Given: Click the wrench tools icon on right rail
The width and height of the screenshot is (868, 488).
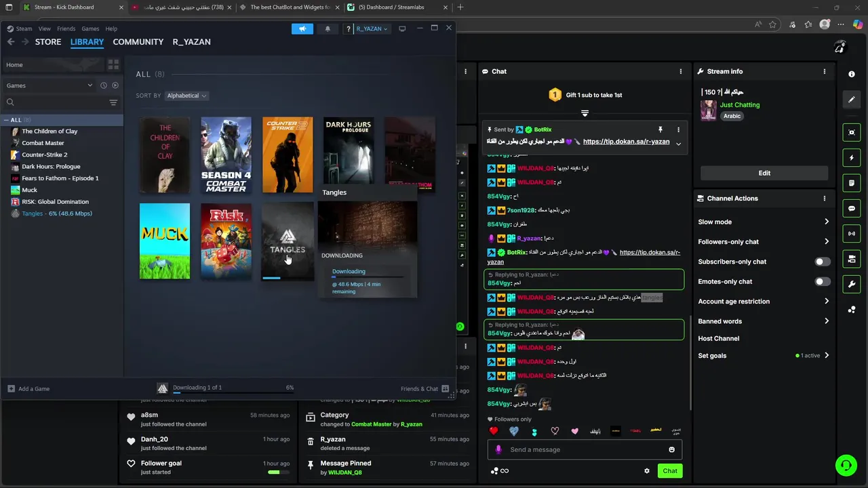Looking at the screenshot, I should pos(852,284).
